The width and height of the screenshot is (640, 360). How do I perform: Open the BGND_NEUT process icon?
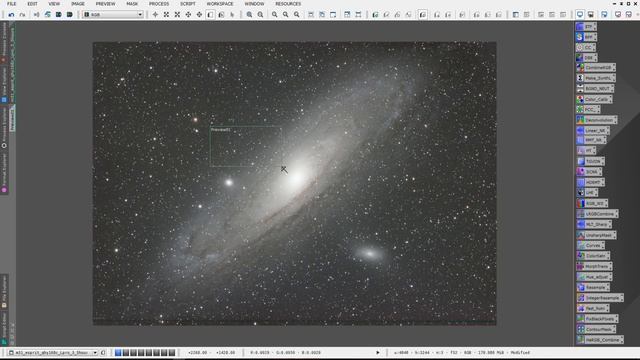(x=595, y=89)
